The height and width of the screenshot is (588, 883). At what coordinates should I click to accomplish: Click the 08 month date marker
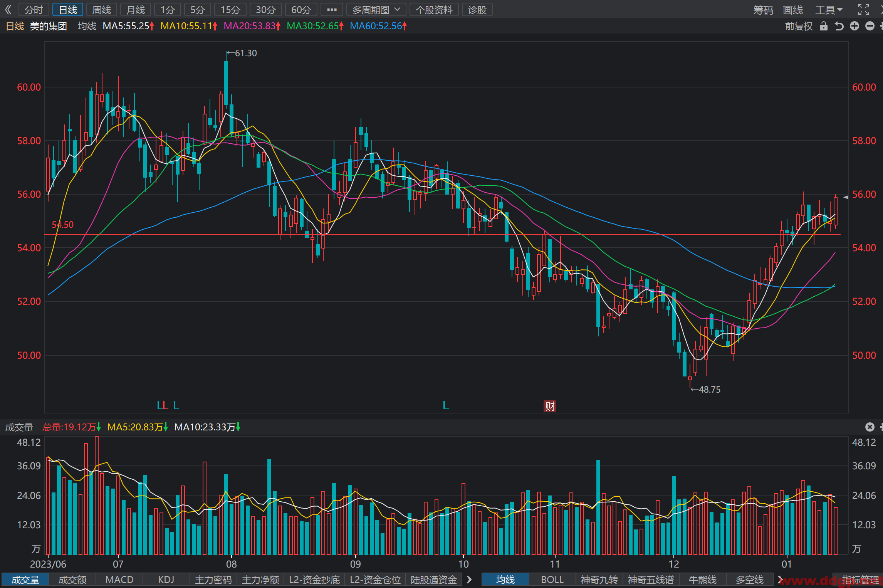pyautogui.click(x=231, y=564)
